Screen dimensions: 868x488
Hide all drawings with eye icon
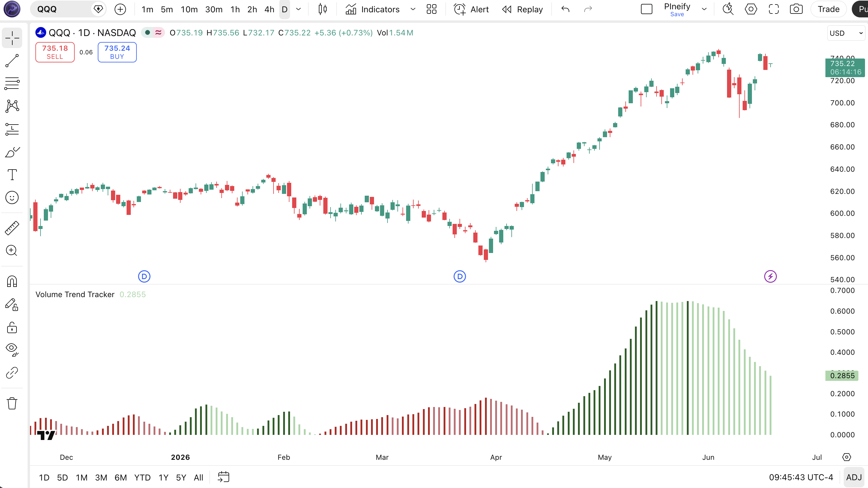[12, 350]
